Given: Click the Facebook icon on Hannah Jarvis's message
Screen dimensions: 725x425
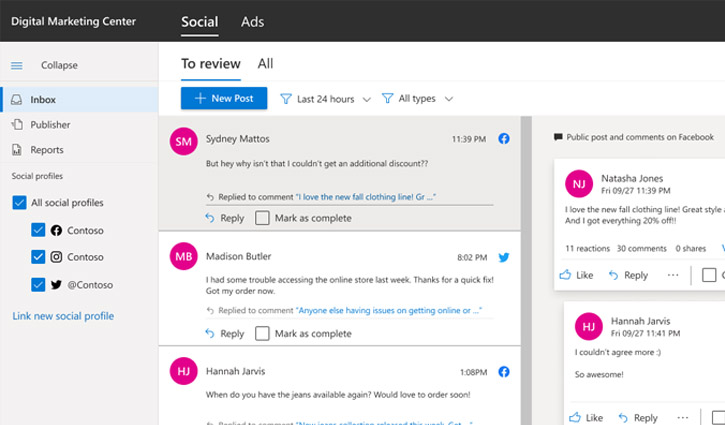Looking at the screenshot, I should coord(504,372).
